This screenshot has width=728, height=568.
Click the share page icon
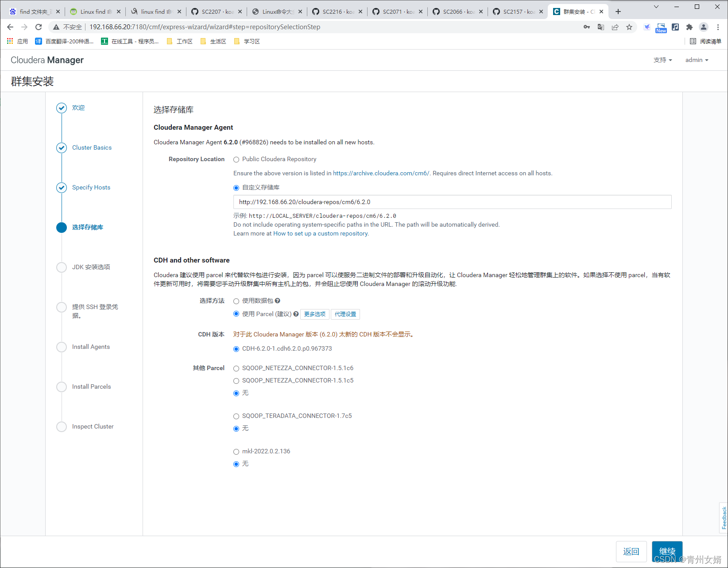tap(615, 27)
